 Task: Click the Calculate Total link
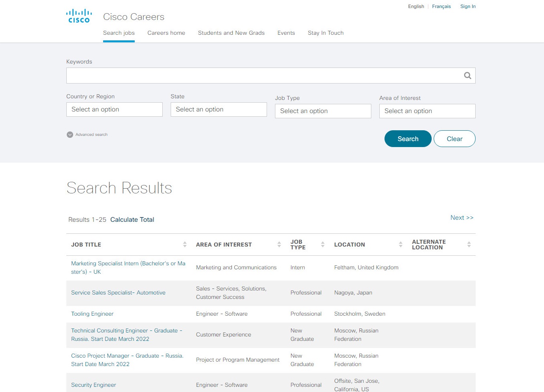pyautogui.click(x=132, y=220)
